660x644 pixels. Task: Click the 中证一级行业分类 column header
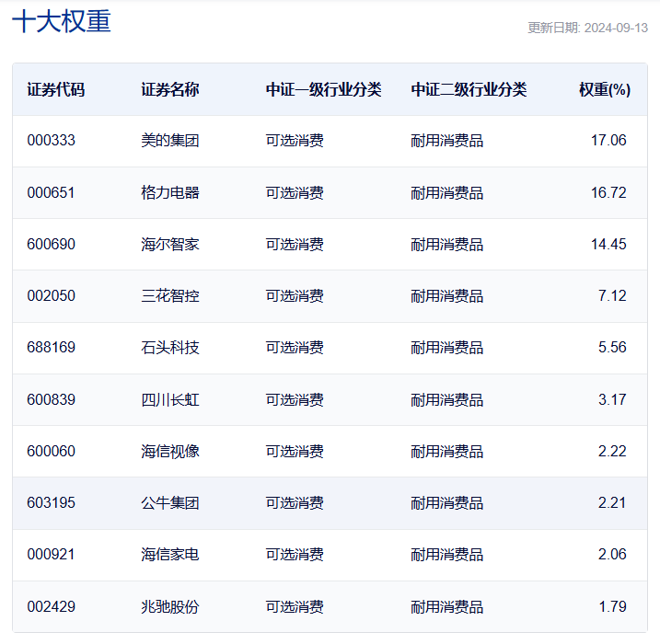tap(323, 89)
